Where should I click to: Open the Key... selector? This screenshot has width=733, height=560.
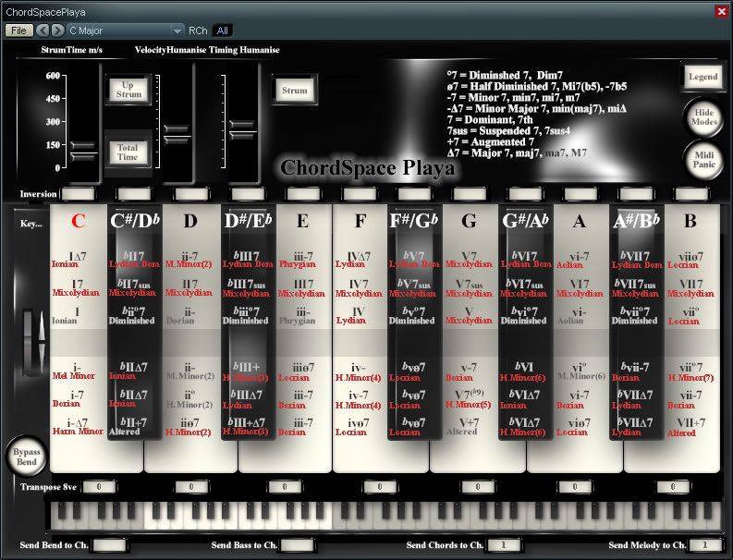[x=31, y=224]
